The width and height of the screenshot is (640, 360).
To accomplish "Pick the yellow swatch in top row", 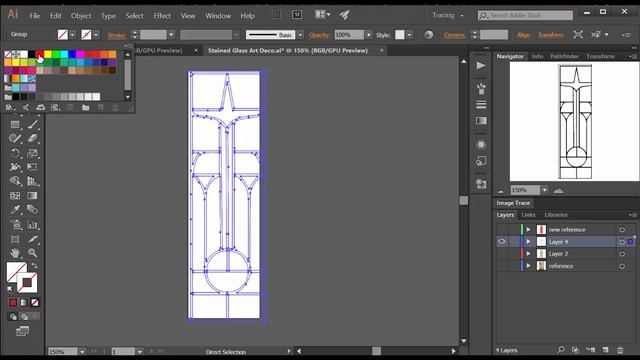I will pos(48,54).
